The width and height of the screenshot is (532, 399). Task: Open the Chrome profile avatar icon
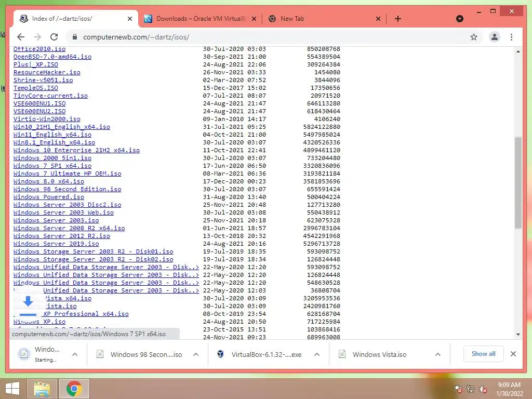click(x=495, y=37)
